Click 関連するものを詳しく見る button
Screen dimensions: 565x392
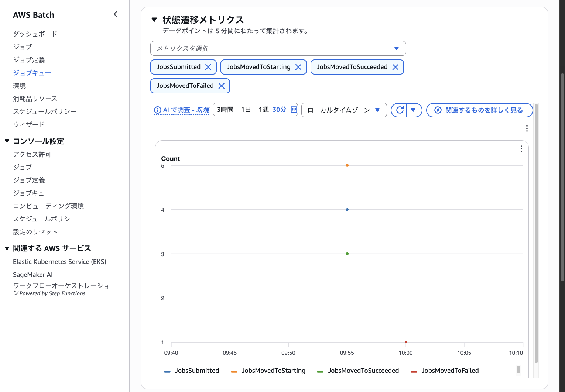[x=479, y=110]
